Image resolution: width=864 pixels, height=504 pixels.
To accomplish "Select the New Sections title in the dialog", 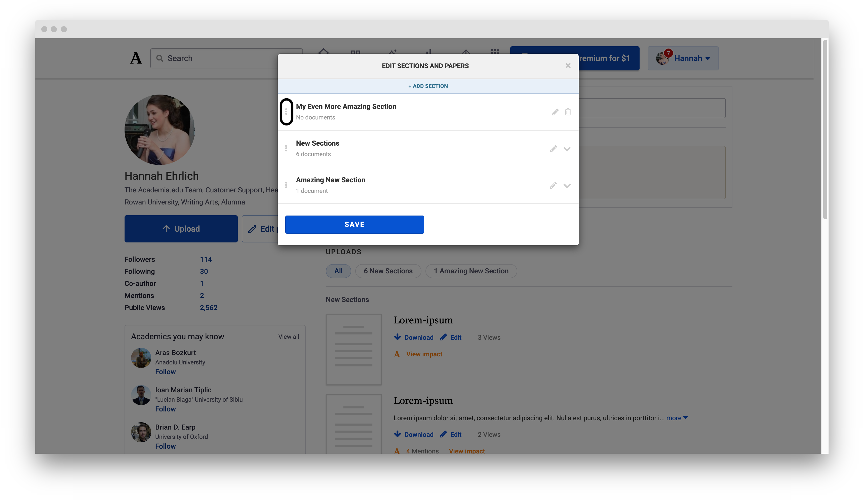I will (318, 143).
